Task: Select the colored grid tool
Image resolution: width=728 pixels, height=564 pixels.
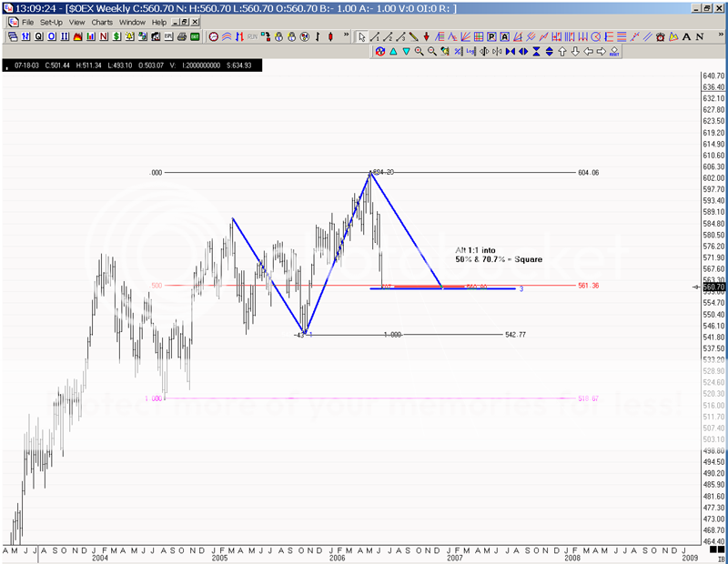Action: pos(479,37)
